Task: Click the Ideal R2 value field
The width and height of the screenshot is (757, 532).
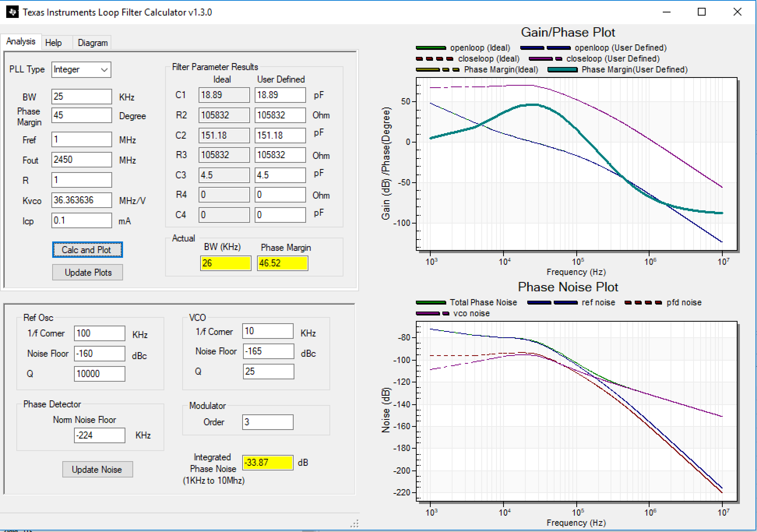Action: pyautogui.click(x=224, y=115)
